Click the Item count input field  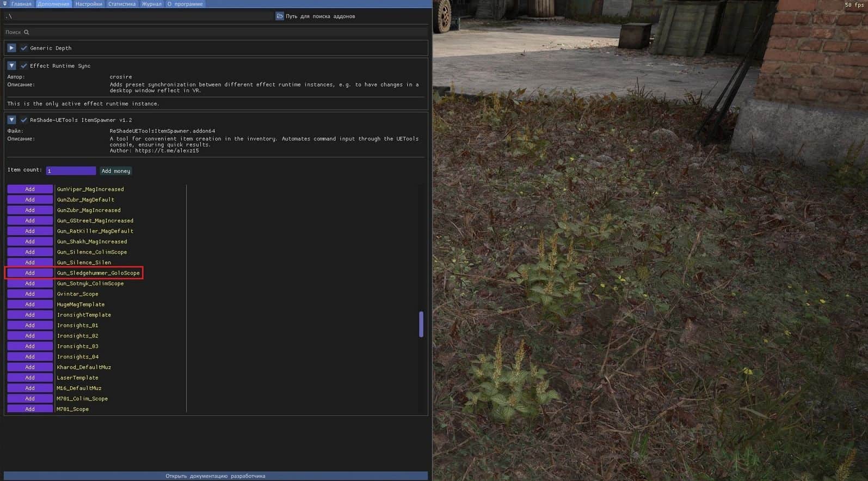[71, 171]
